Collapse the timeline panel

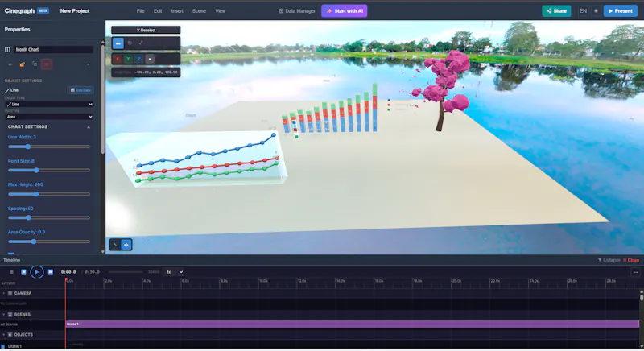pyautogui.click(x=609, y=260)
